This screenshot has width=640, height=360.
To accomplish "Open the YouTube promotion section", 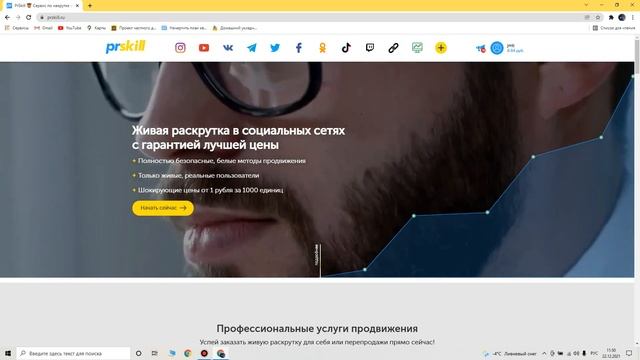I will tap(204, 48).
